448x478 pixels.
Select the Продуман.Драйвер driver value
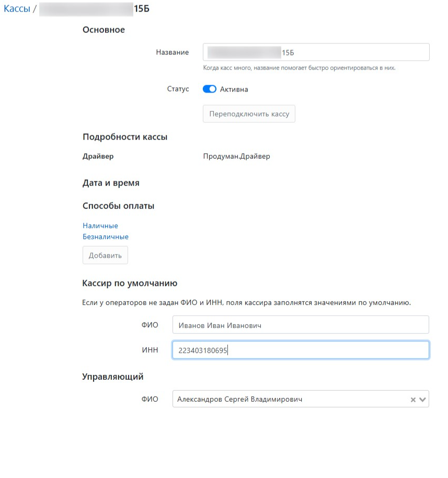click(x=236, y=156)
